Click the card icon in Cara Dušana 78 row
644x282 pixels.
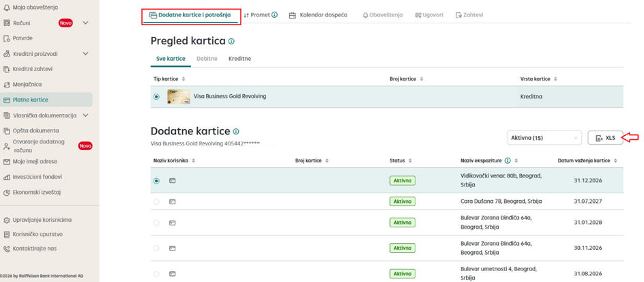click(173, 201)
